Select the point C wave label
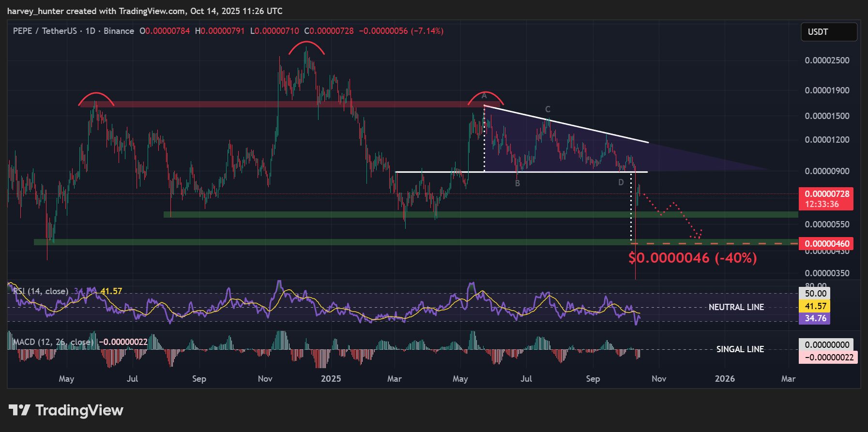This screenshot has height=432, width=868. click(548, 109)
